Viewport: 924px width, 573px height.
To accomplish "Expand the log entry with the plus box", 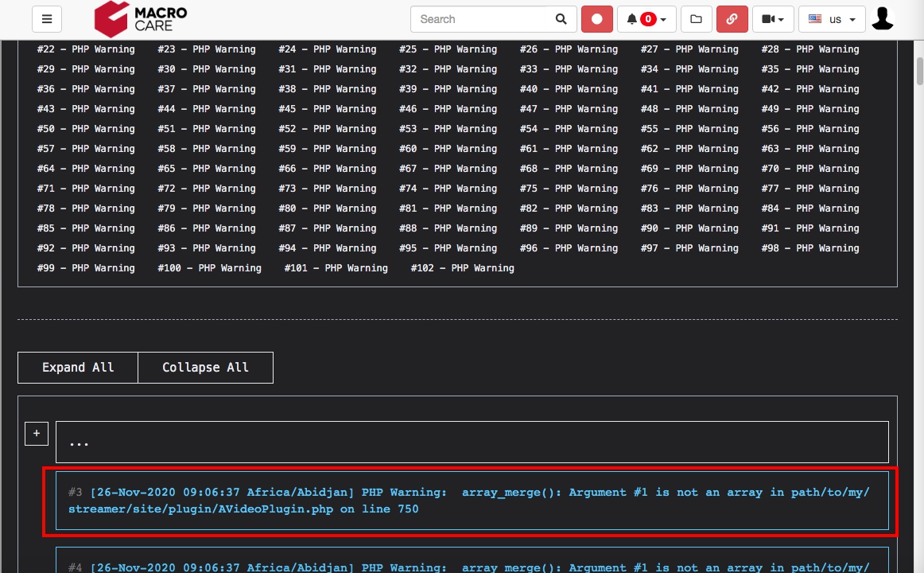I will point(36,433).
